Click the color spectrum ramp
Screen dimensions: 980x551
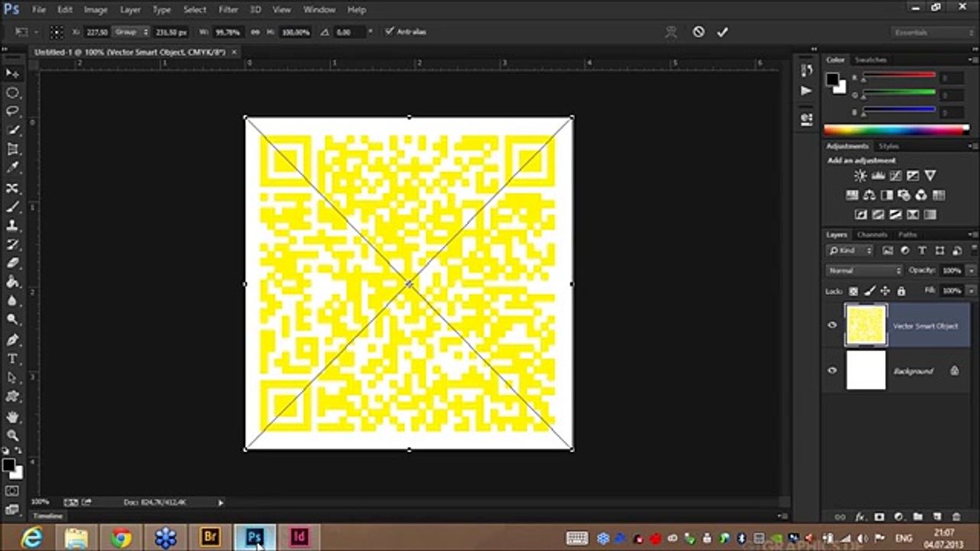[897, 129]
